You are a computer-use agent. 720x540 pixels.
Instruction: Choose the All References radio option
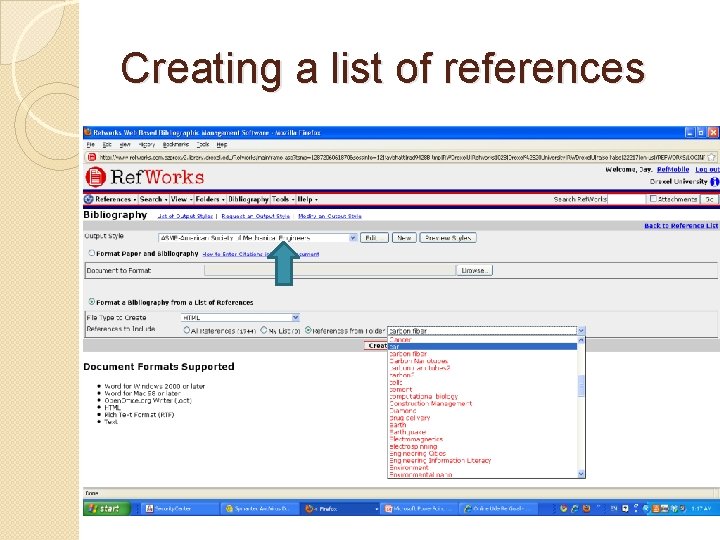(x=186, y=330)
